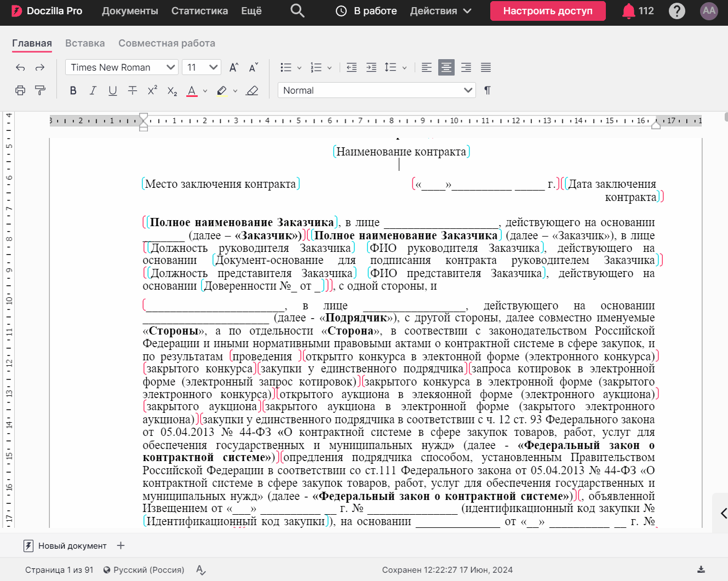
Task: Align text right
Action: tap(466, 67)
